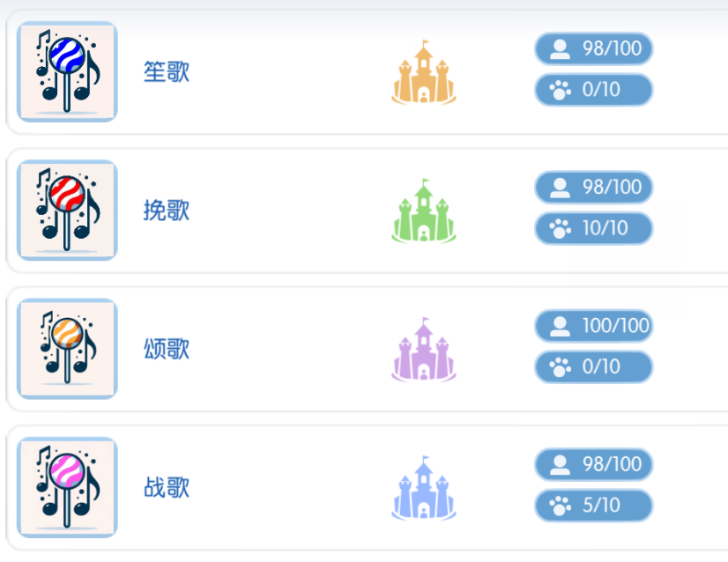The height and width of the screenshot is (562, 728).
Task: Click 颂歌's 0/10 paw badge
Action: click(x=593, y=366)
